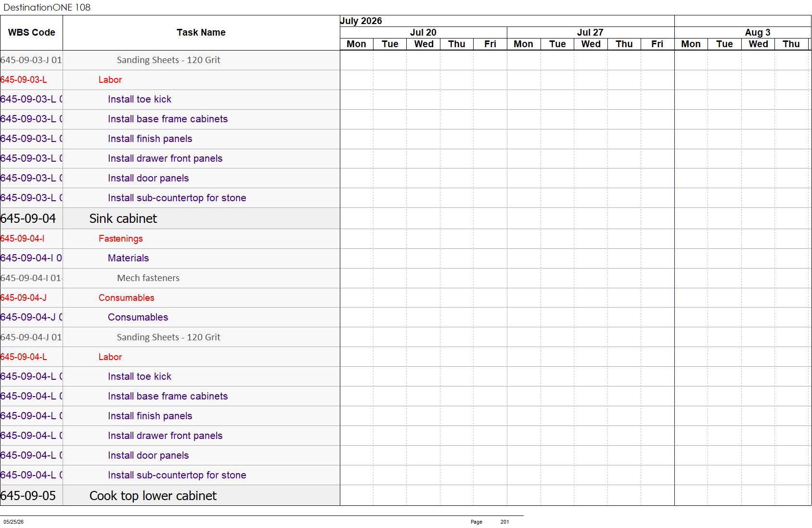The width and height of the screenshot is (812, 528).
Task: Select Install door panels in the 645-09-03-L group
Action: click(148, 178)
